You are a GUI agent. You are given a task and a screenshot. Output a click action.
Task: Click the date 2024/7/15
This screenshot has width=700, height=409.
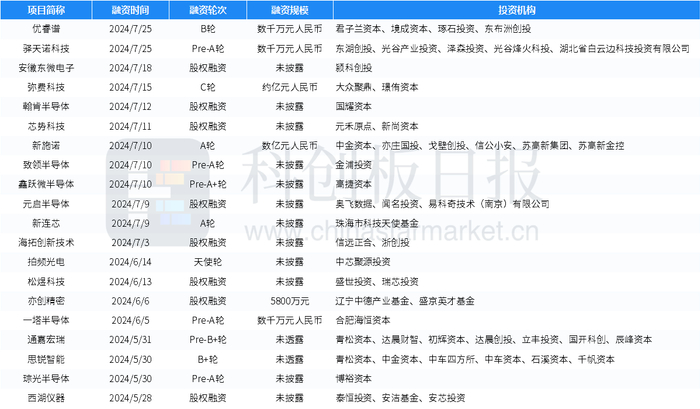[130, 87]
